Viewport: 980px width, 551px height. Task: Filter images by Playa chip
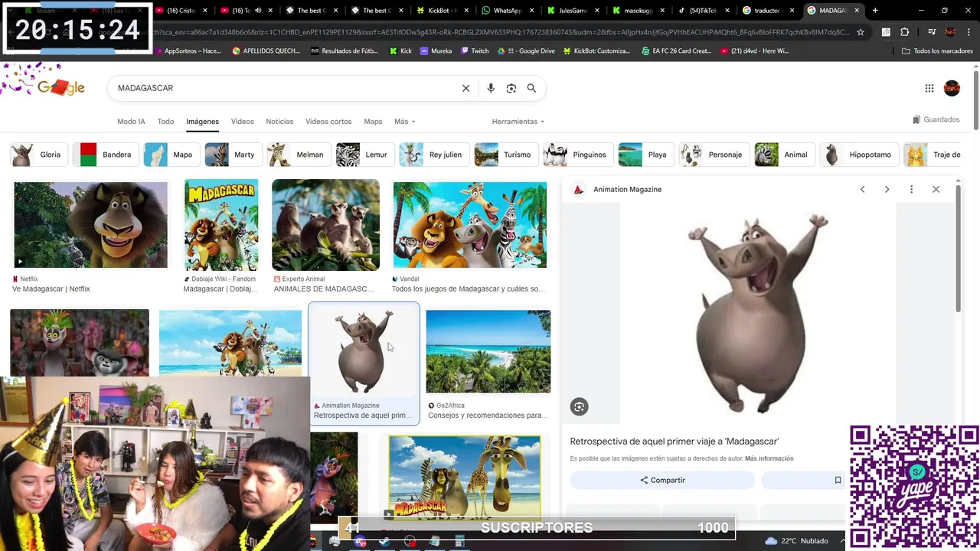645,155
